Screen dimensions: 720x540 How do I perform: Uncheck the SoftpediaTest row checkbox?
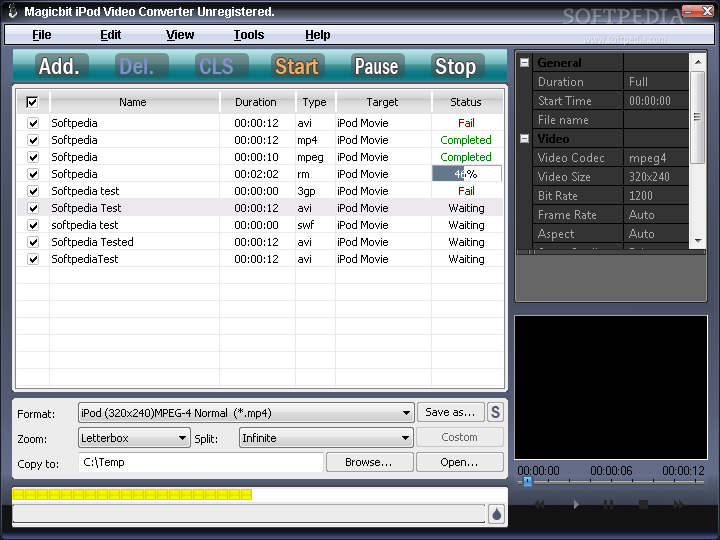point(33,259)
